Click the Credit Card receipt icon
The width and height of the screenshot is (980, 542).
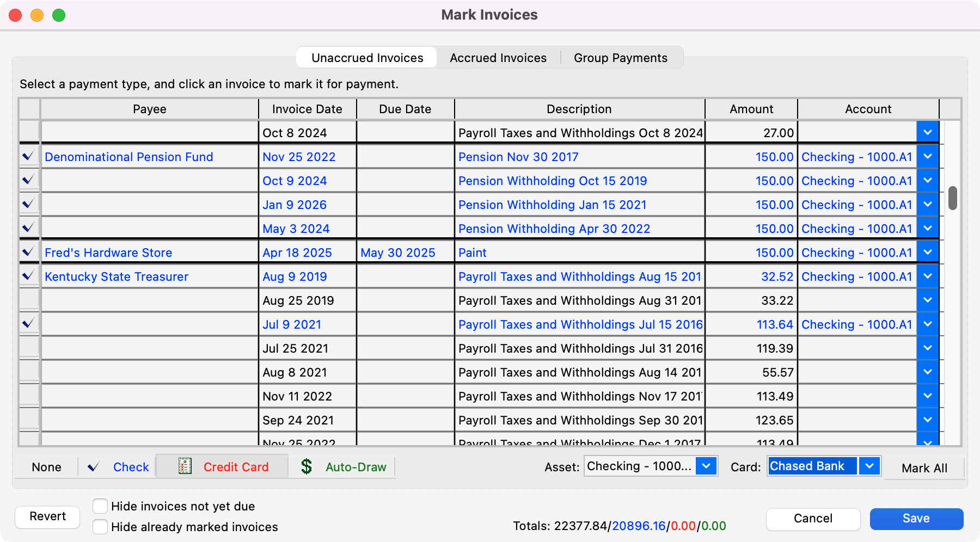coord(185,466)
